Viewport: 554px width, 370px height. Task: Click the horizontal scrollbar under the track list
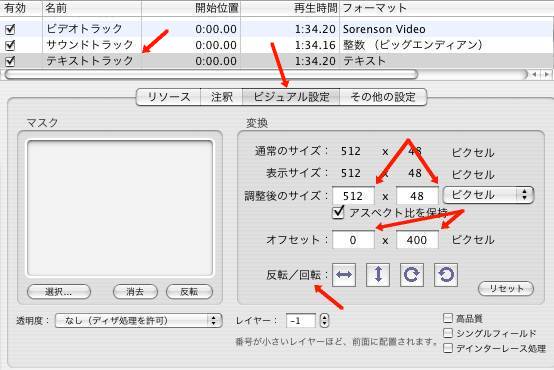pyautogui.click(x=211, y=74)
